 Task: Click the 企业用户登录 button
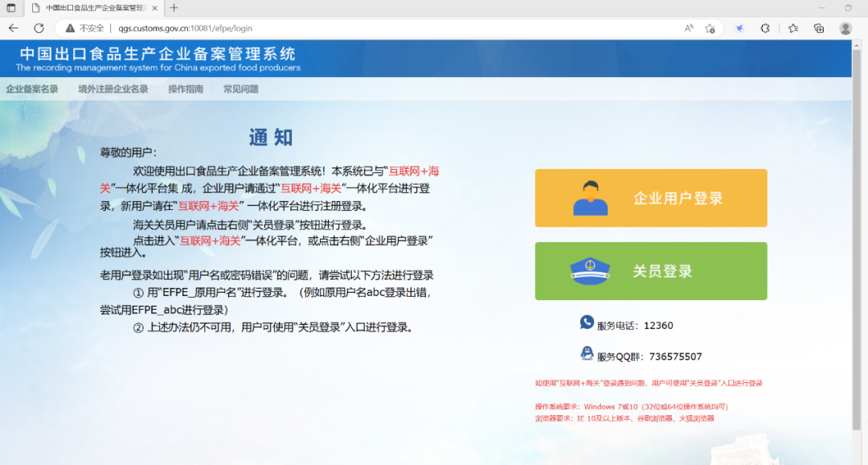(x=651, y=197)
